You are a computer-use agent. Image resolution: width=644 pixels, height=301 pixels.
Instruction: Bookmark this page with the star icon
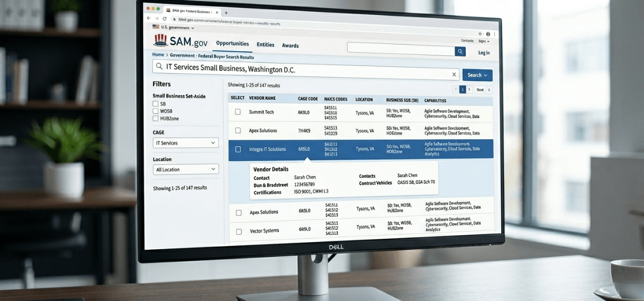[481, 33]
